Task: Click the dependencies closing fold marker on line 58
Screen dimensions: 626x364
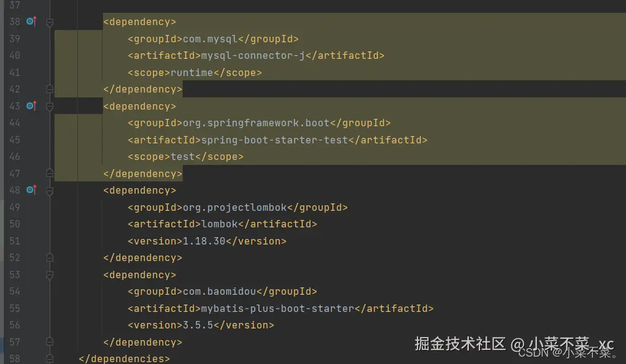Action: (50, 358)
